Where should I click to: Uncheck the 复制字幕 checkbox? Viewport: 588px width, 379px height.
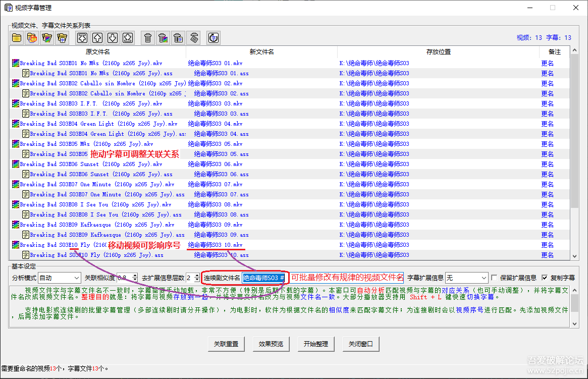click(x=545, y=278)
